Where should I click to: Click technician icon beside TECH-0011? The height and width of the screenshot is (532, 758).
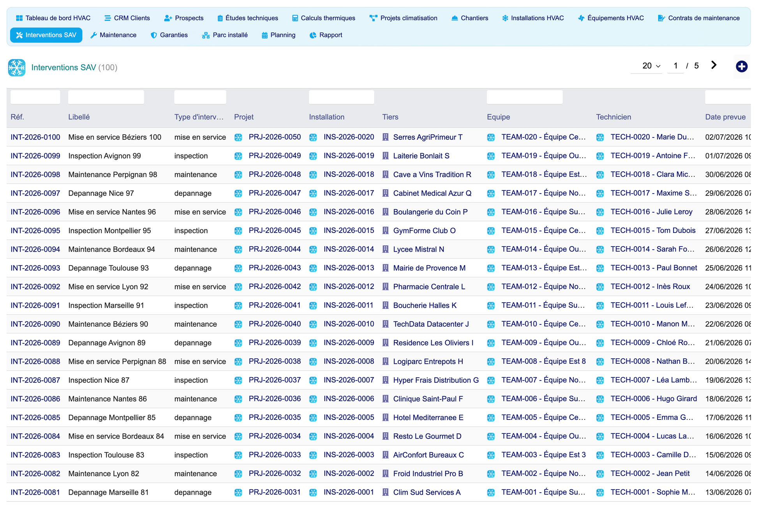coord(600,305)
